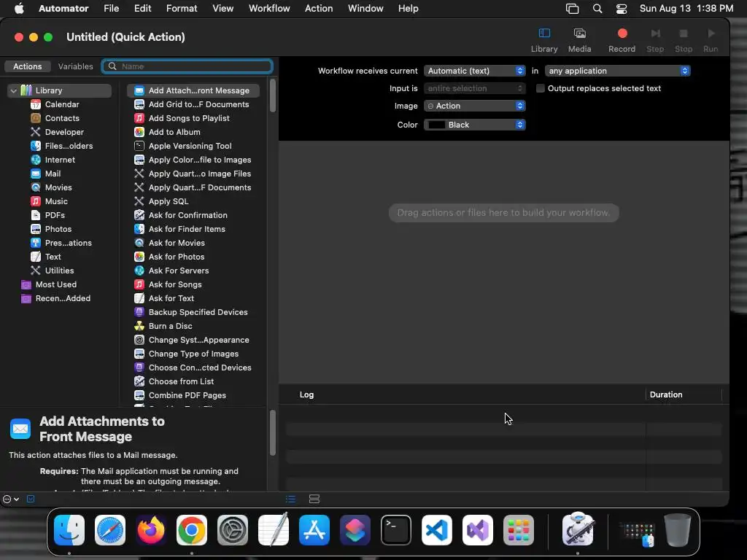Open Most Used smart folder
This screenshot has height=560, width=747.
pyautogui.click(x=55, y=284)
